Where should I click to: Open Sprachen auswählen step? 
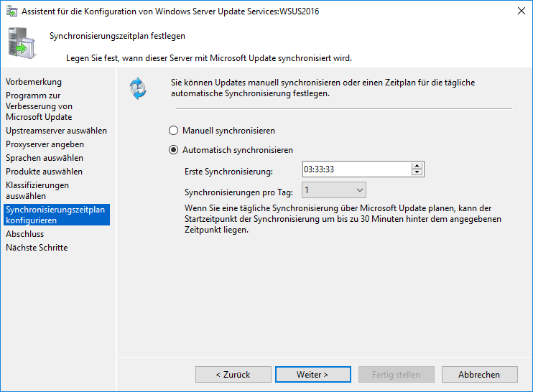pyautogui.click(x=45, y=158)
